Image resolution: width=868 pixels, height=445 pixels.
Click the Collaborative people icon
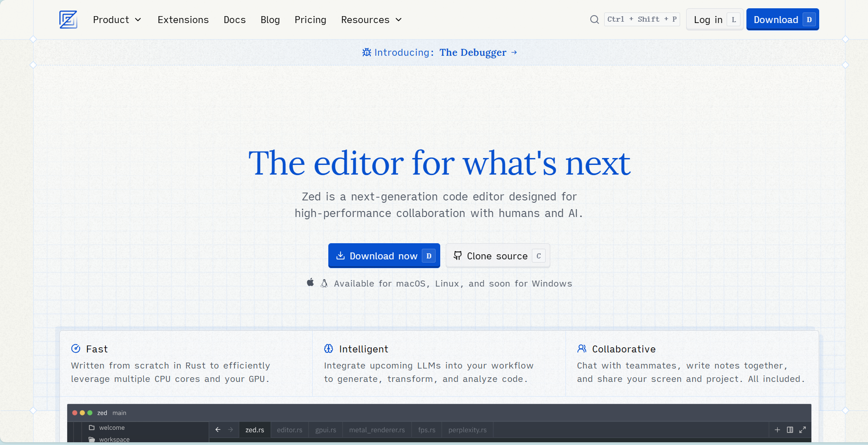pyautogui.click(x=582, y=349)
